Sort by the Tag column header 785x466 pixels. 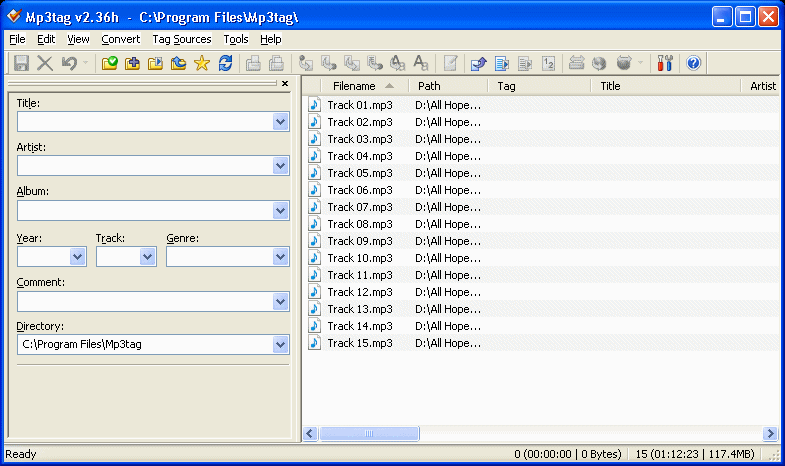pyautogui.click(x=539, y=86)
